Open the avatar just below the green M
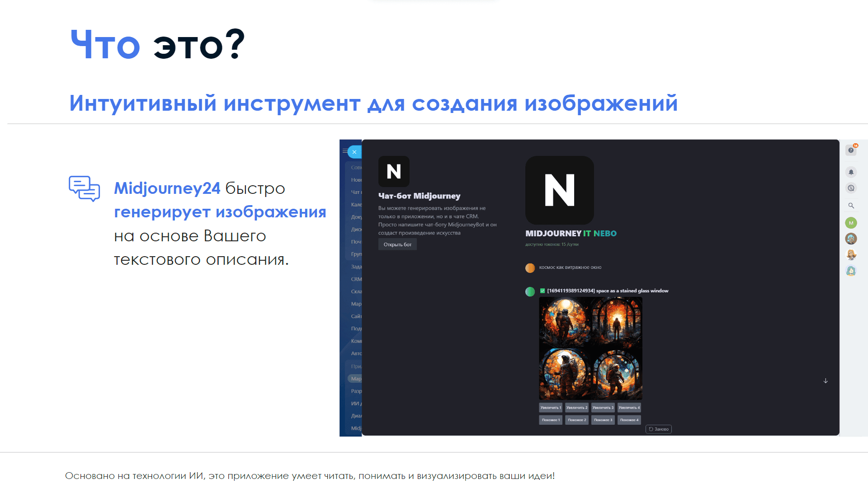The width and height of the screenshot is (868, 488). (x=851, y=239)
